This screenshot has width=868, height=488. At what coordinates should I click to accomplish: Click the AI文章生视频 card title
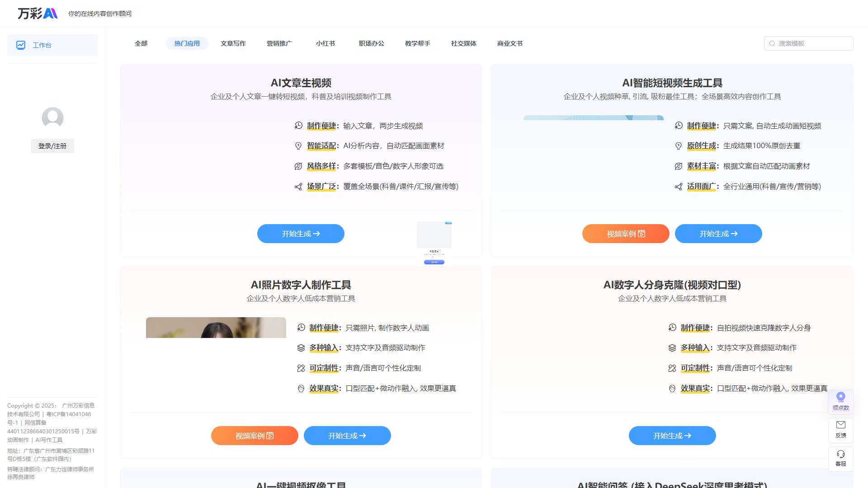(301, 83)
